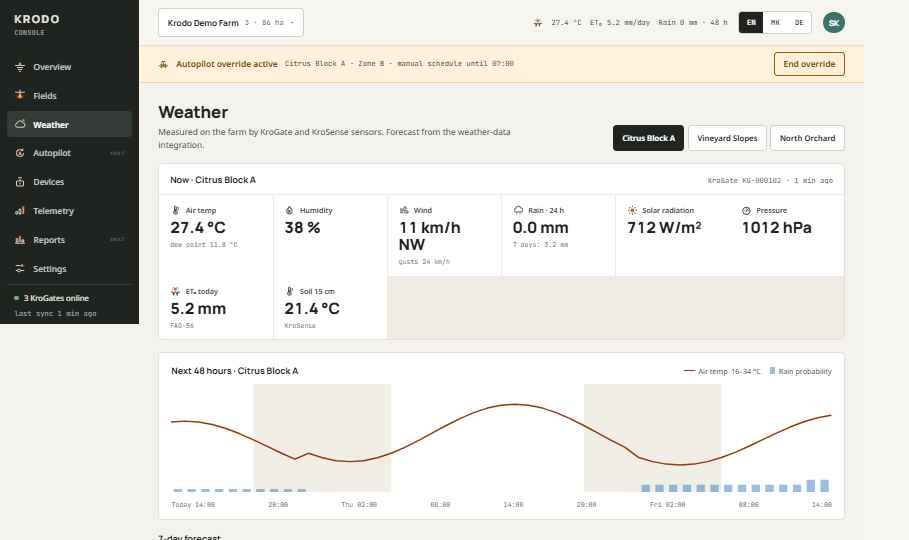Click the 'Autopilot override active' text
The height and width of the screenshot is (540, 909).
coord(227,64)
